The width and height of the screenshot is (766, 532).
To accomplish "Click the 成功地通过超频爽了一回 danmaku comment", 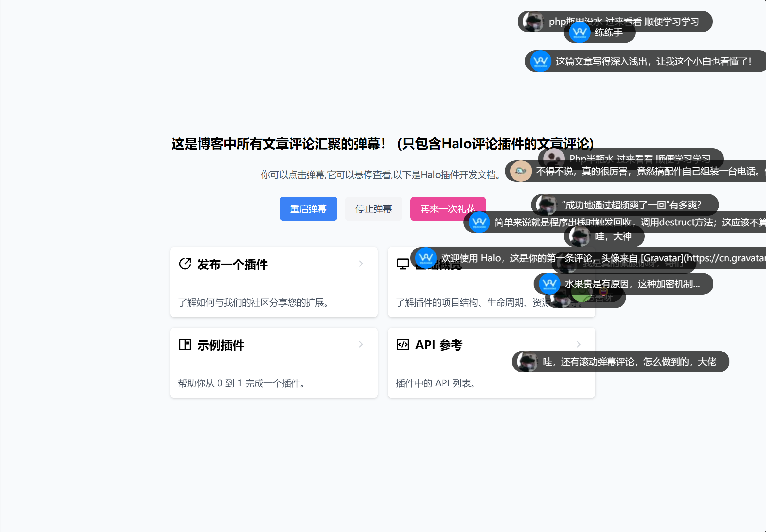I will click(x=631, y=205).
